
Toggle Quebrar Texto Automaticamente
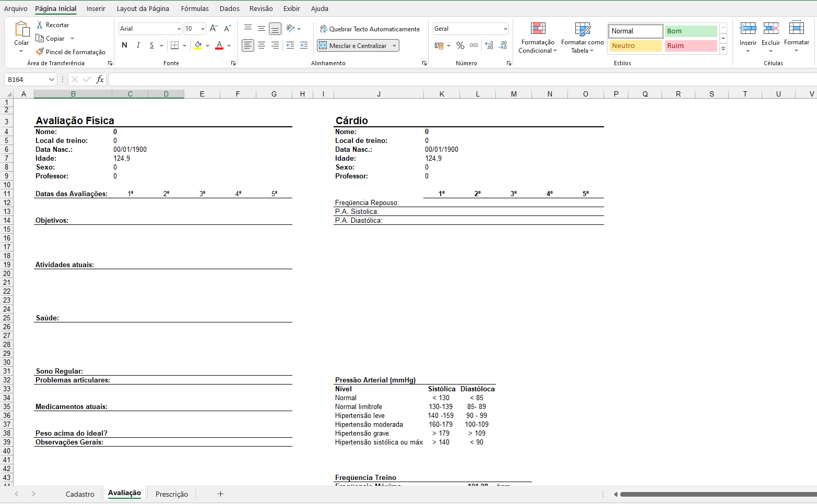pos(370,29)
